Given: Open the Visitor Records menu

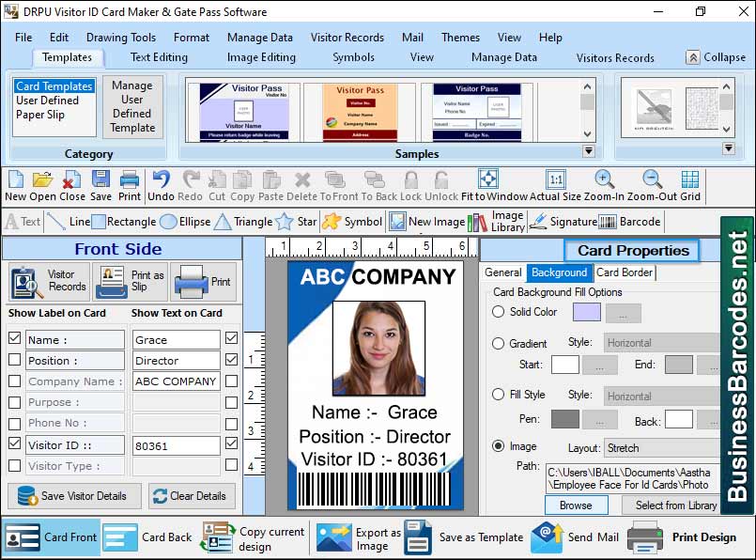Looking at the screenshot, I should tap(346, 38).
